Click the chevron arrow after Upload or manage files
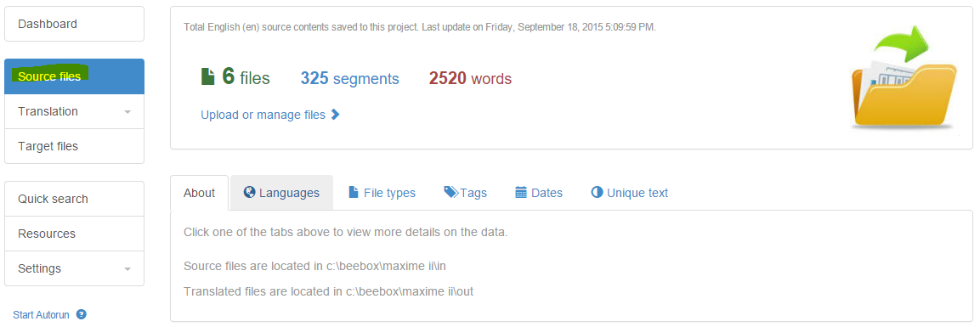 pyautogui.click(x=335, y=114)
